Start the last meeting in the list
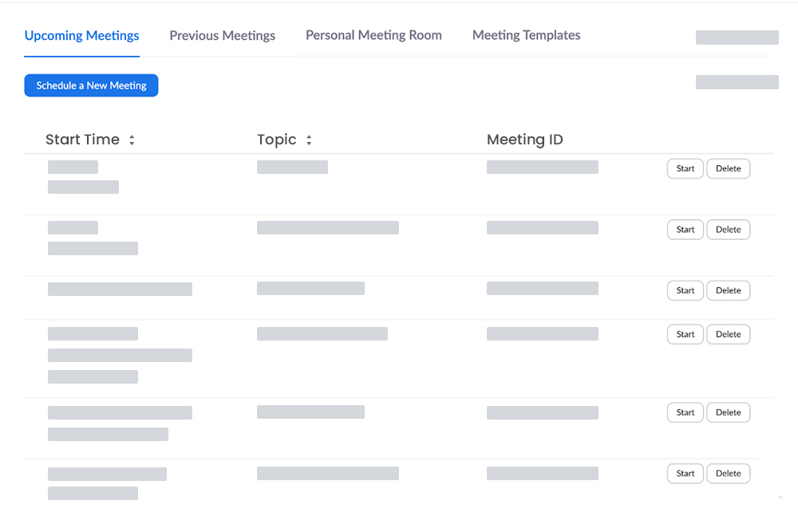Screen dimensions: 798x532 point(685,473)
